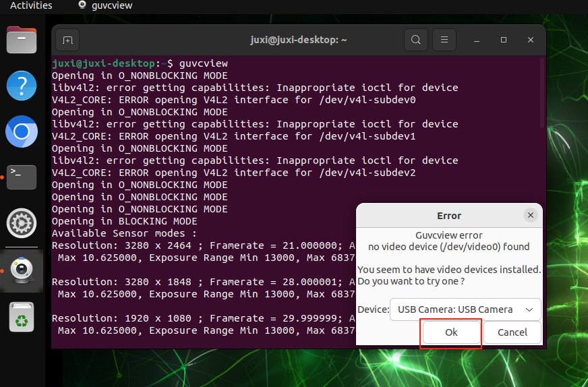Open the Files app in the dock
Viewport: 588px width, 387px height.
coord(22,40)
